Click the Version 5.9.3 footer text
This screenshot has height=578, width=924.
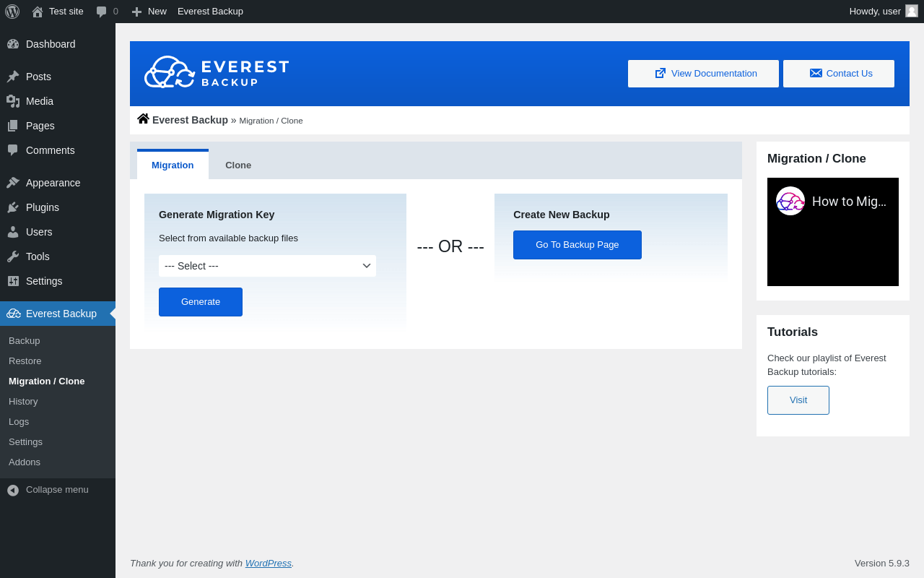coord(882,563)
